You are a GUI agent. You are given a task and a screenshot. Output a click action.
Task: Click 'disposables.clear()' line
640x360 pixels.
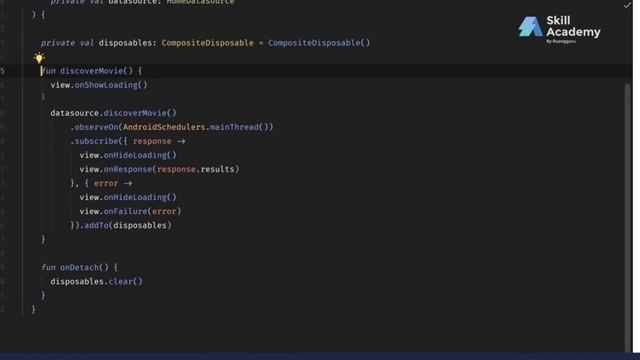click(96, 281)
